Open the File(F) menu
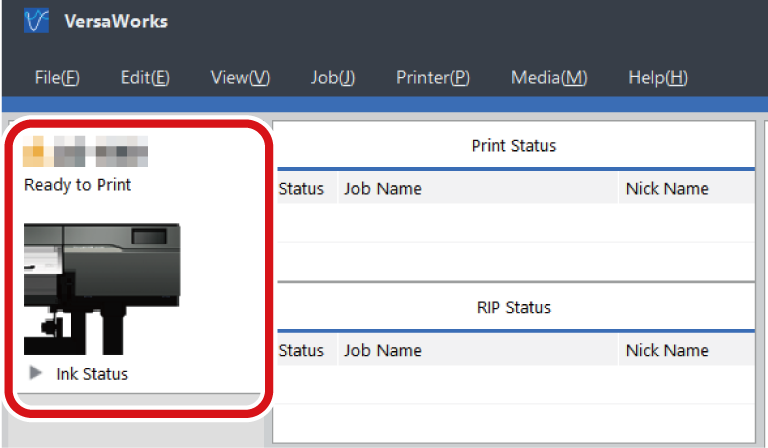 coord(57,77)
